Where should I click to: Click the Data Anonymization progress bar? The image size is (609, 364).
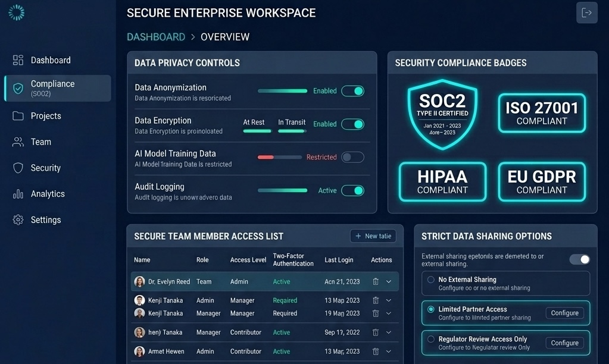[x=282, y=91]
